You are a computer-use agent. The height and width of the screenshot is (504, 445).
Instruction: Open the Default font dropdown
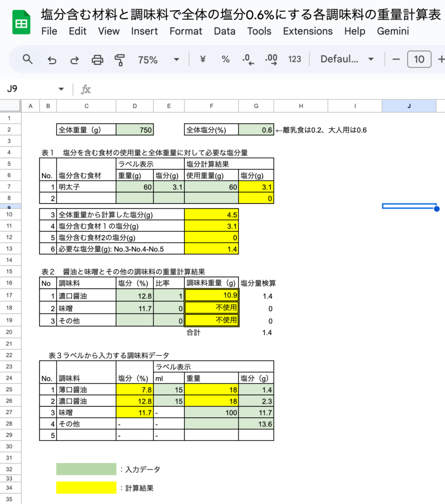coord(347,60)
